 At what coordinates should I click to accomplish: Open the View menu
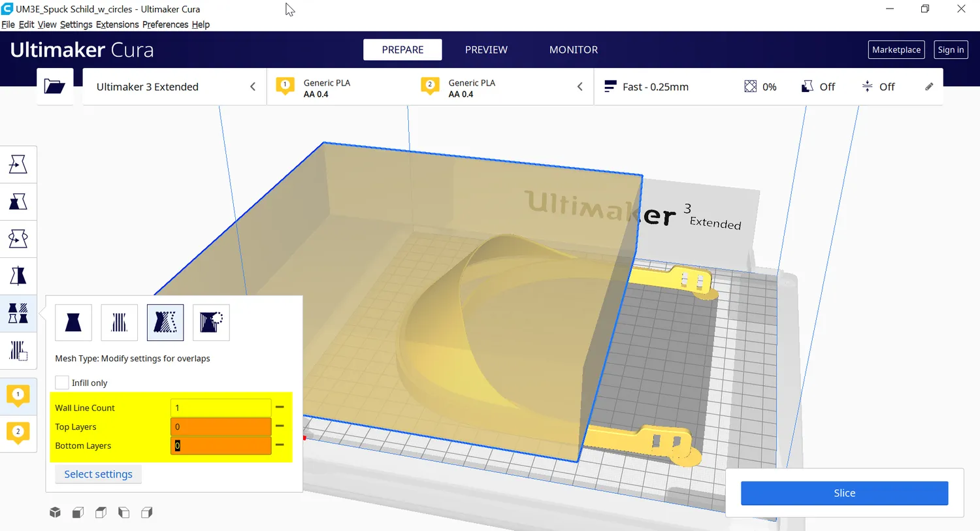[47, 25]
